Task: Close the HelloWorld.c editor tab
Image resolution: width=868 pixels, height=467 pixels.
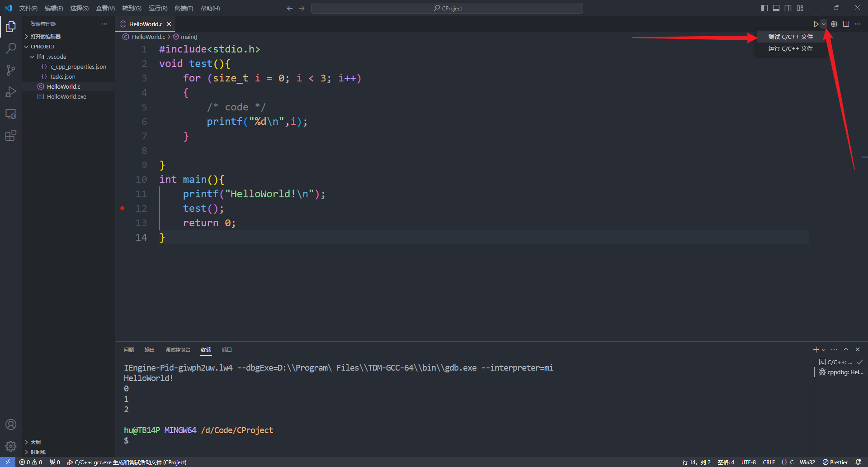Action: pyautogui.click(x=169, y=24)
